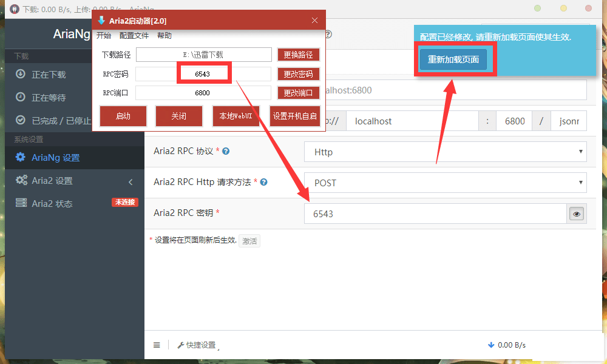Viewport: 607px width, 364px height.
Task: Click the 下载路径 field showing E:\迅雷下载
Action: coord(203,55)
